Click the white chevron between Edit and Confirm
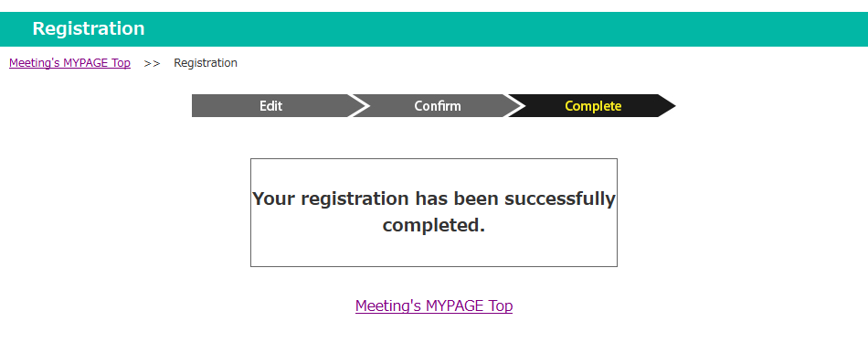The width and height of the screenshot is (868, 354). (x=359, y=106)
